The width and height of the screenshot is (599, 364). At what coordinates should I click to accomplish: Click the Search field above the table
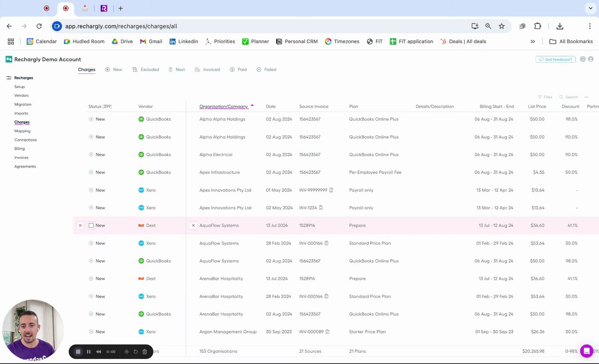coord(569,97)
